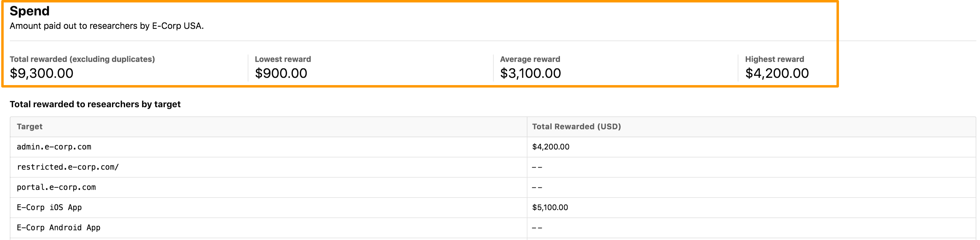Select the restricted.e-corp.com/ target row
980x240 pixels.
(493, 167)
